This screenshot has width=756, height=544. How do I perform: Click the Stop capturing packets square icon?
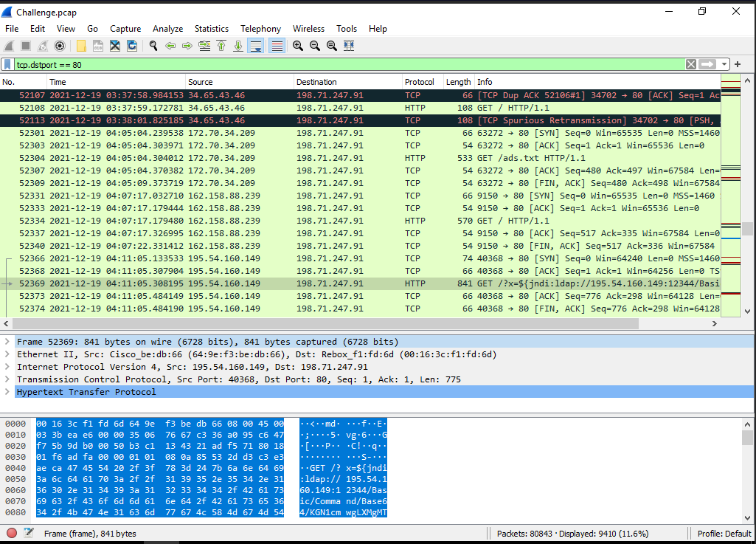[26, 46]
